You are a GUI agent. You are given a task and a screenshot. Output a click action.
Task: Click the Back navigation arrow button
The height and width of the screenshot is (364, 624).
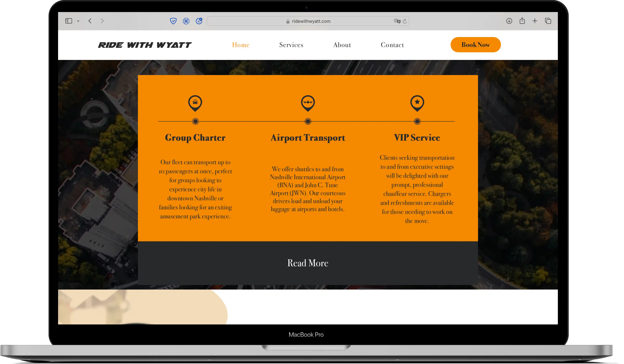90,21
